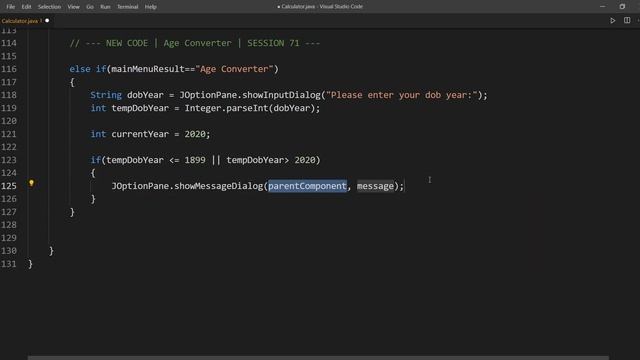Click the showInputDialog method call
Image resolution: width=640 pixels, height=360 pixels.
coord(281,95)
